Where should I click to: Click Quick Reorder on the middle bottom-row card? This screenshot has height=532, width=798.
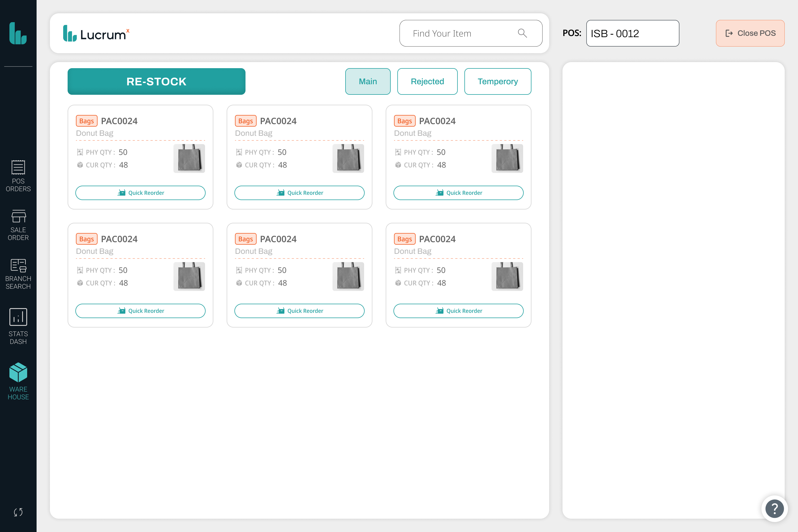click(x=299, y=311)
